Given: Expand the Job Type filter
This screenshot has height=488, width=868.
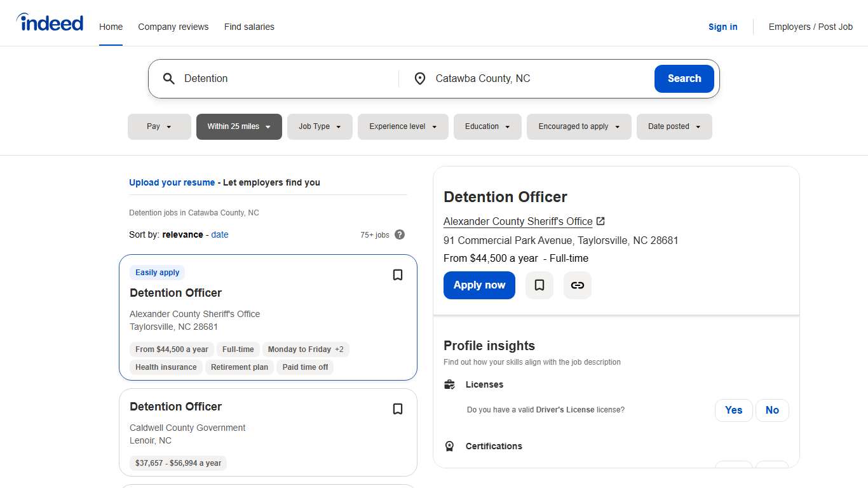Looking at the screenshot, I should 320,126.
